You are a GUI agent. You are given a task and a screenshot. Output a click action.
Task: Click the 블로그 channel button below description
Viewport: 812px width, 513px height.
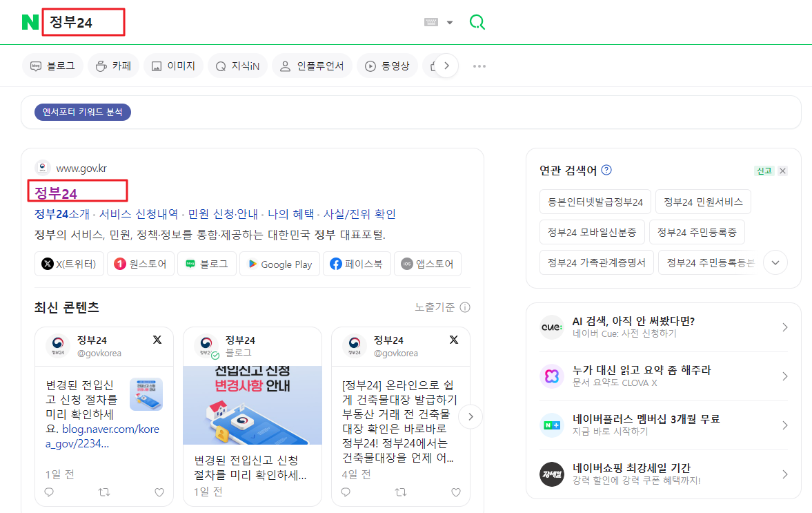click(x=207, y=264)
